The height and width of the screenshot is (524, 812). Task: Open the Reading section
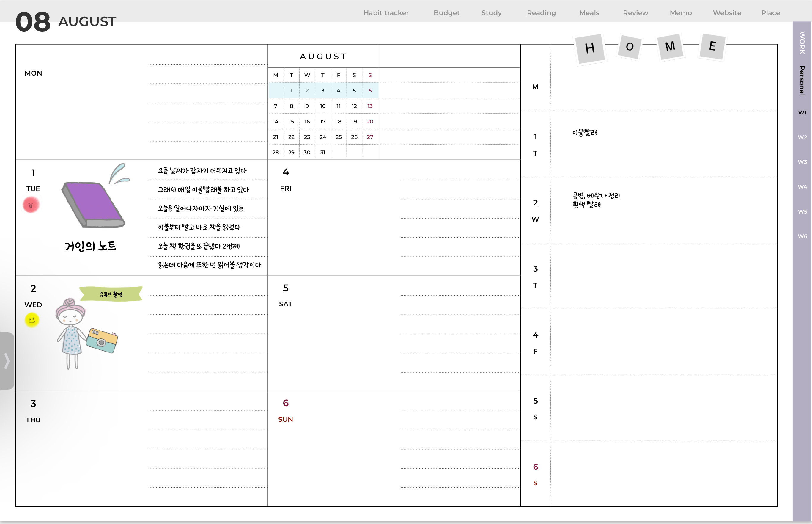(x=541, y=13)
